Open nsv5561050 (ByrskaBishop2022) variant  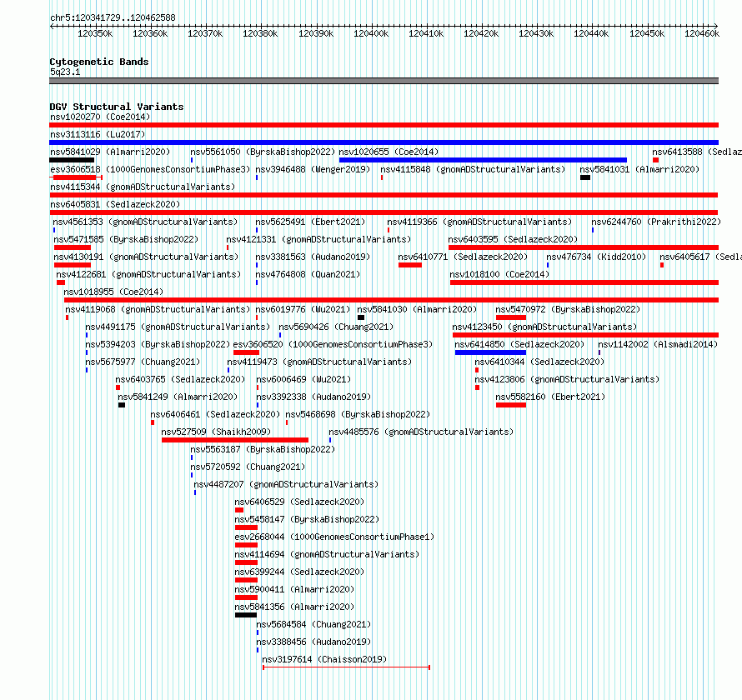pyautogui.click(x=263, y=152)
